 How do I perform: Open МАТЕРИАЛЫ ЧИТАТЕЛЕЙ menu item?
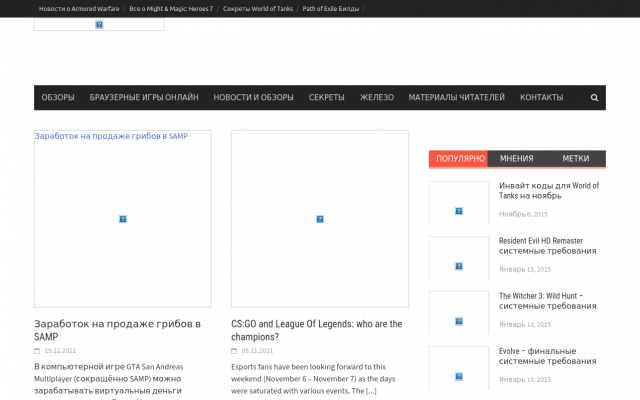[x=457, y=98]
